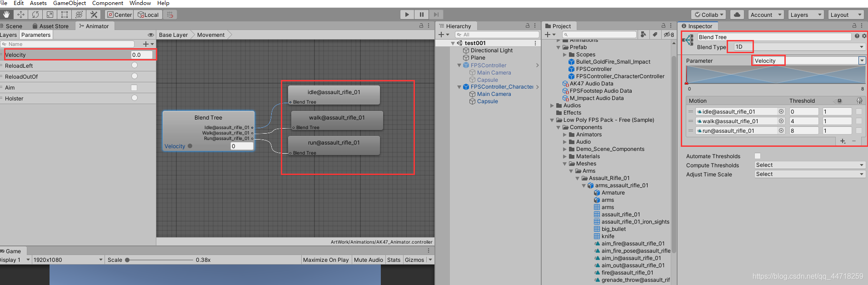868x285 pixels.
Task: Collapse the Prefab folder in Project
Action: click(559, 47)
